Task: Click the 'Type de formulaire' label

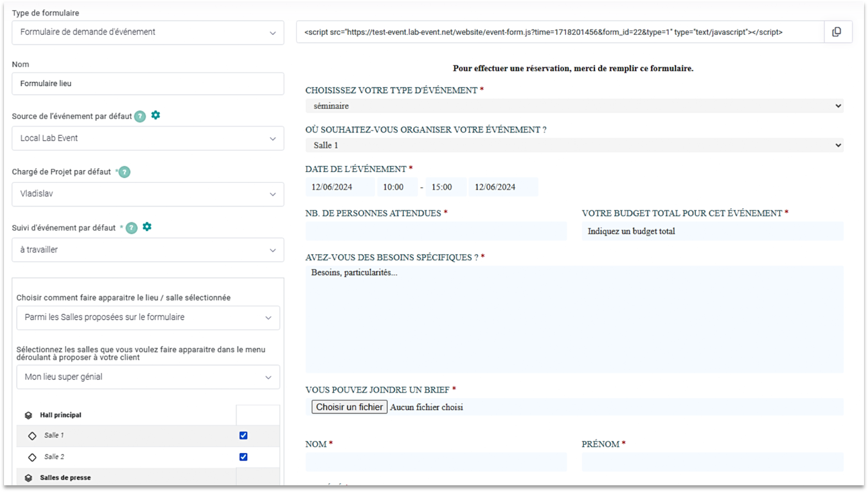Action: pos(45,13)
